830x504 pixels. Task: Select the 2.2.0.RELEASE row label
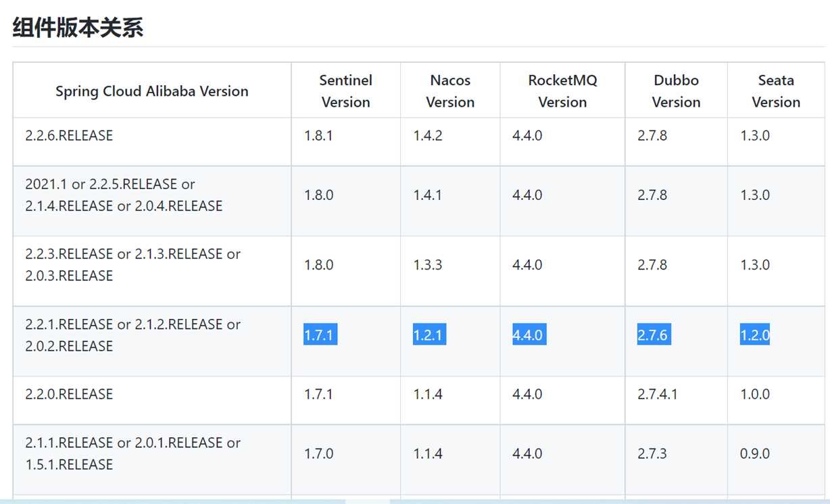pos(69,395)
